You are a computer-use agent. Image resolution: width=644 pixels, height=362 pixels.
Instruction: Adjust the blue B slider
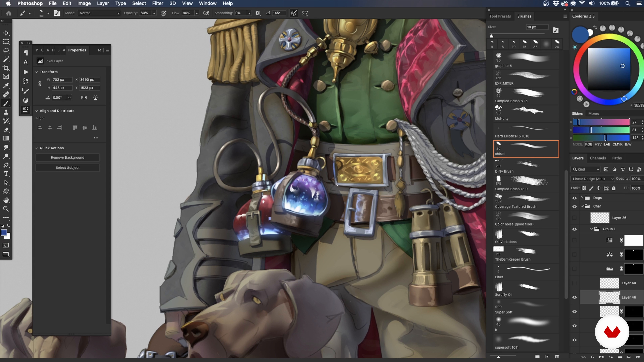click(x=601, y=138)
